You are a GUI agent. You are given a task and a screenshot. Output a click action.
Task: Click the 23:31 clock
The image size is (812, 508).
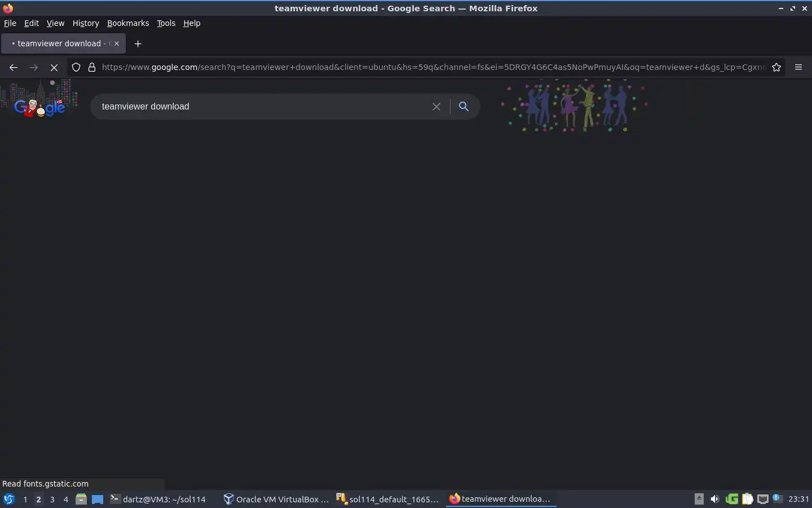click(x=798, y=499)
